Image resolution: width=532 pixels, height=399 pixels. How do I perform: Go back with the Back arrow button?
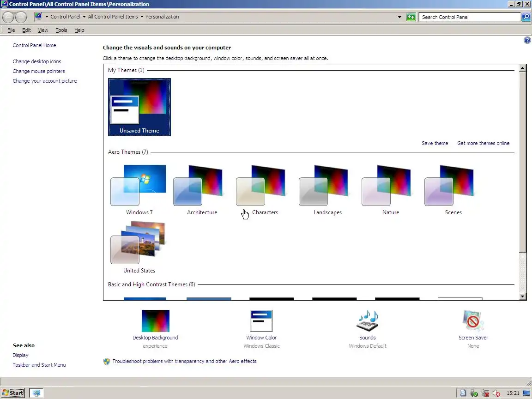8,17
